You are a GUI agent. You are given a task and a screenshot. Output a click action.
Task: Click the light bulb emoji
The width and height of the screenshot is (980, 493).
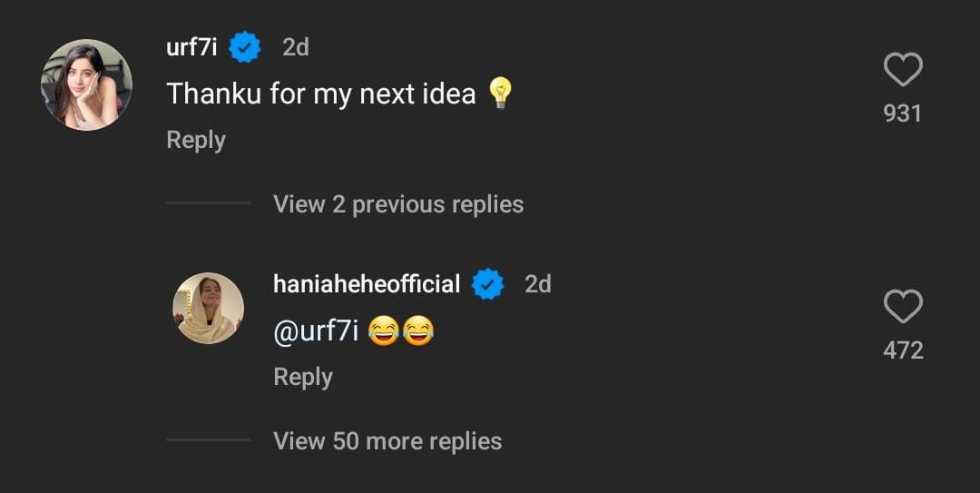coord(501,93)
